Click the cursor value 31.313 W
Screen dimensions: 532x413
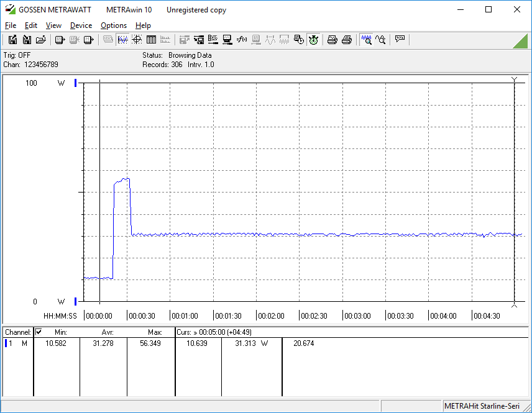(x=252, y=343)
